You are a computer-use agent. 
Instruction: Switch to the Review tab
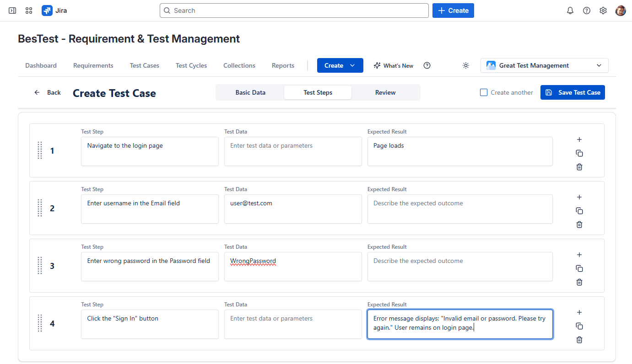pyautogui.click(x=385, y=92)
